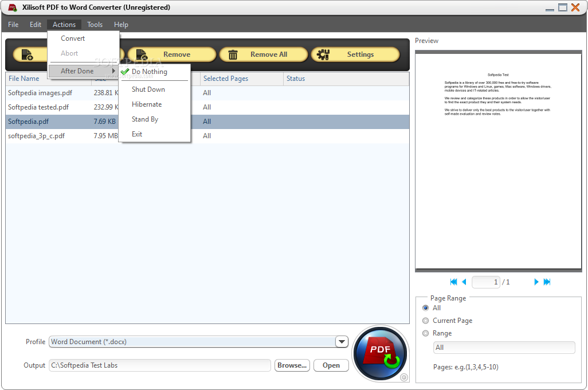Click the 238.81 size cell
Screen dimensions: 588x390
[106, 93]
